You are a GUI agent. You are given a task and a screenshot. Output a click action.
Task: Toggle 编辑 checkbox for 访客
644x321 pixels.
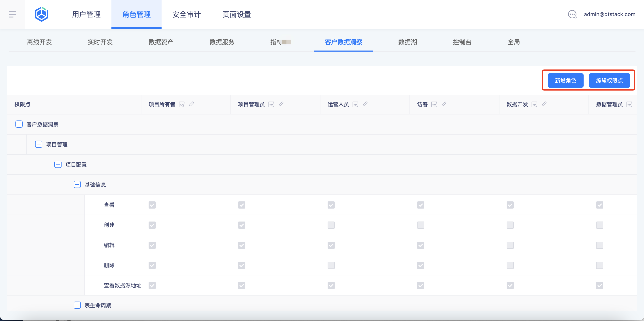pos(420,245)
